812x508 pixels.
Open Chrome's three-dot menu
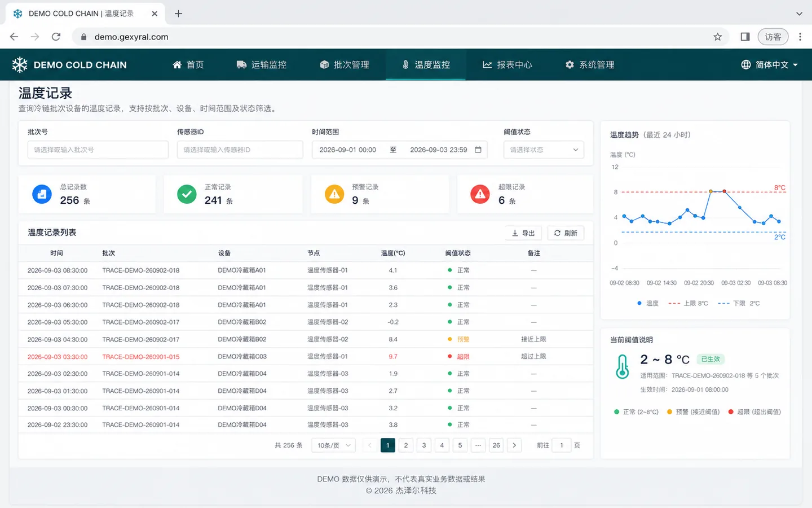800,37
